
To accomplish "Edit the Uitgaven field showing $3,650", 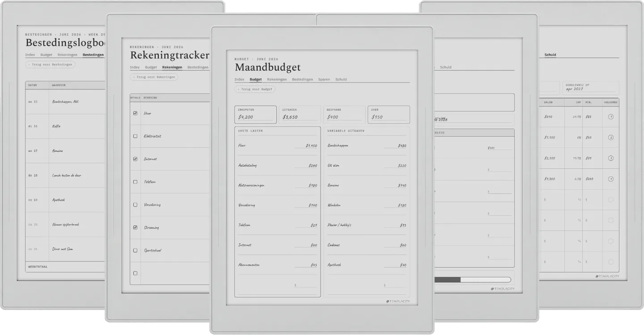I will [300, 115].
